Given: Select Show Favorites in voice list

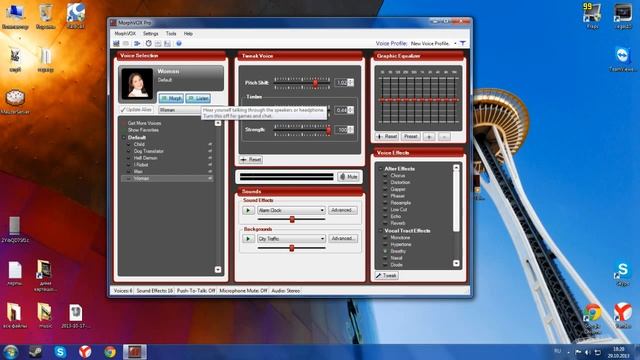Looking at the screenshot, I should pos(143,130).
